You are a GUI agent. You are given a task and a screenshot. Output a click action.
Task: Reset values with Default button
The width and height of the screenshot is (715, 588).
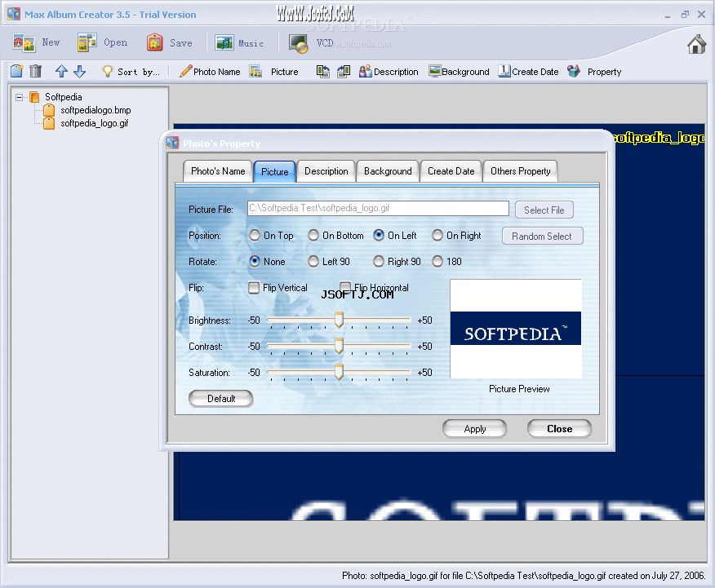coord(221,399)
